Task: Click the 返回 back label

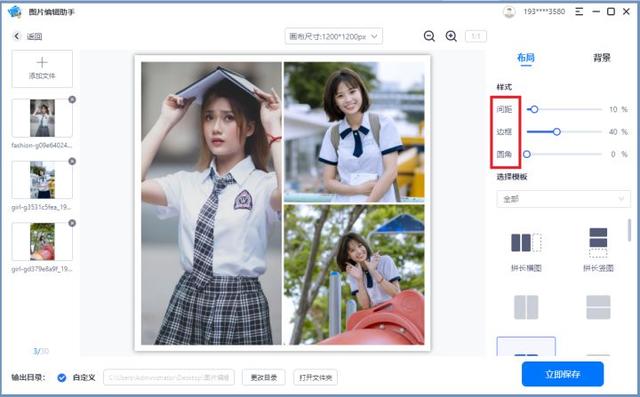Action: [34, 36]
